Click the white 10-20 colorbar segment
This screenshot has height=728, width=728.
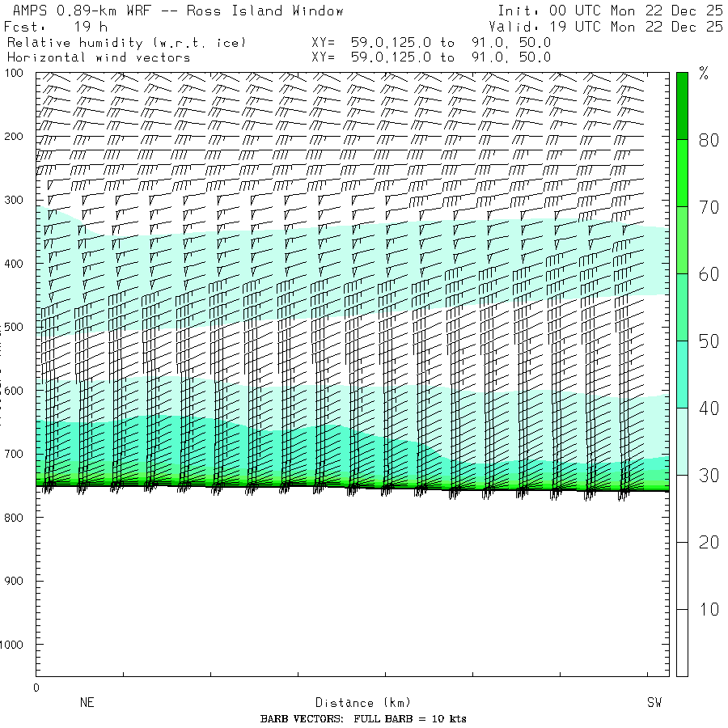coord(682,575)
